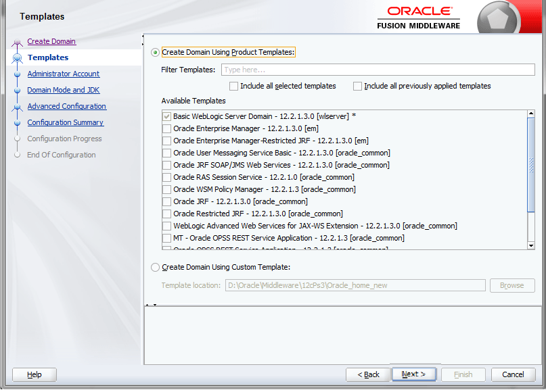Click the Template location text field
The image size is (546, 392).
(x=355, y=286)
